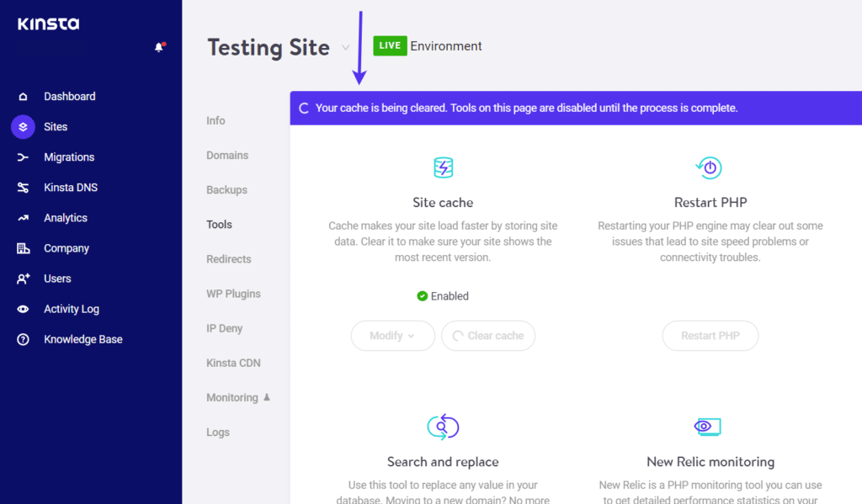862x504 pixels.
Task: Click the Search and replace arrows icon
Action: pyautogui.click(x=444, y=427)
